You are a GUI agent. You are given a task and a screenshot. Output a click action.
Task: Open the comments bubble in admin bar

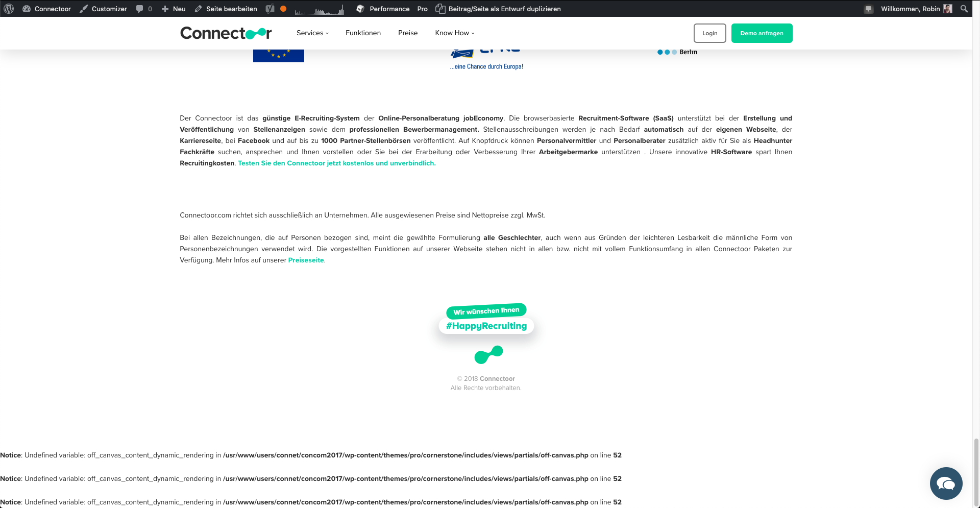tap(144, 9)
